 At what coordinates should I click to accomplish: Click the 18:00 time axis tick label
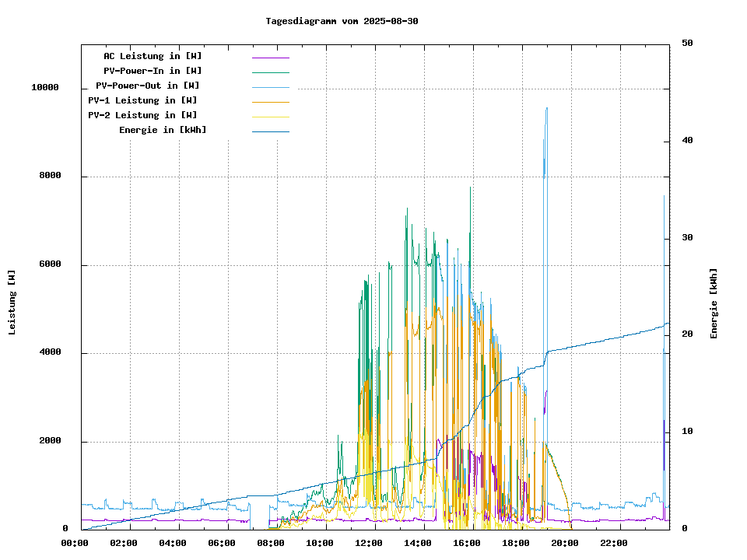tap(515, 543)
